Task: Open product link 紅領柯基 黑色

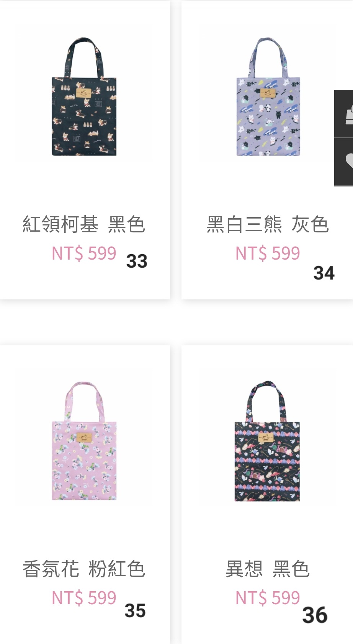Action: (84, 224)
